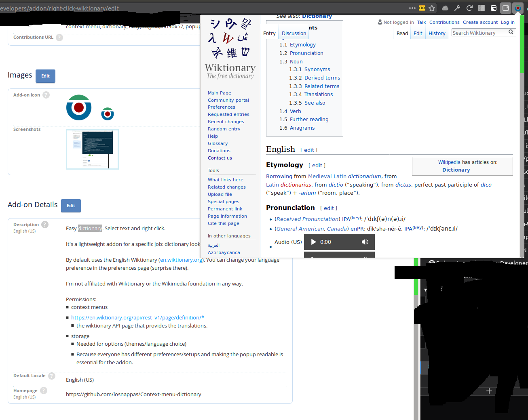Screen dimensions: 528x420
Task: Open Wikipedia Dictionary article link
Action: pos(456,170)
